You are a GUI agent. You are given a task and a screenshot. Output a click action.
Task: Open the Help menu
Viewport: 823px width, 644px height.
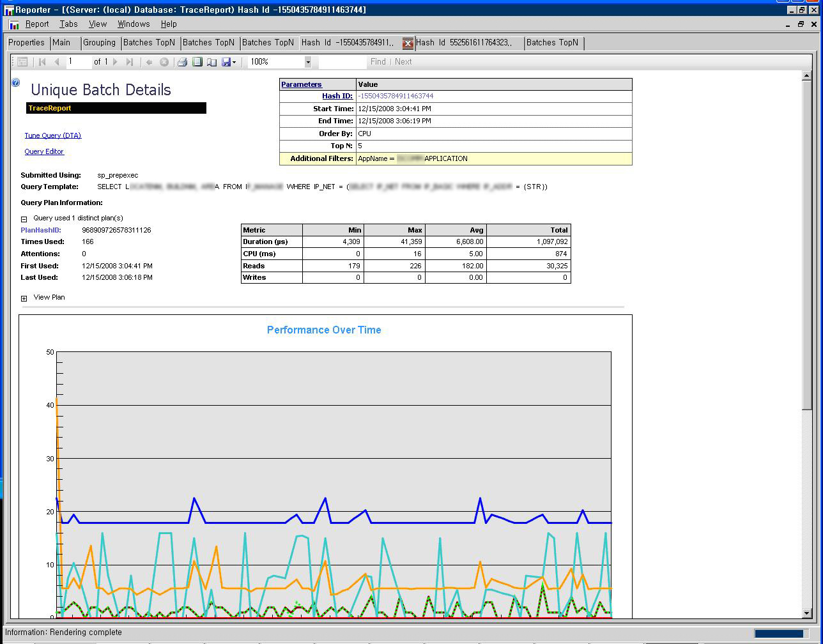(x=169, y=24)
